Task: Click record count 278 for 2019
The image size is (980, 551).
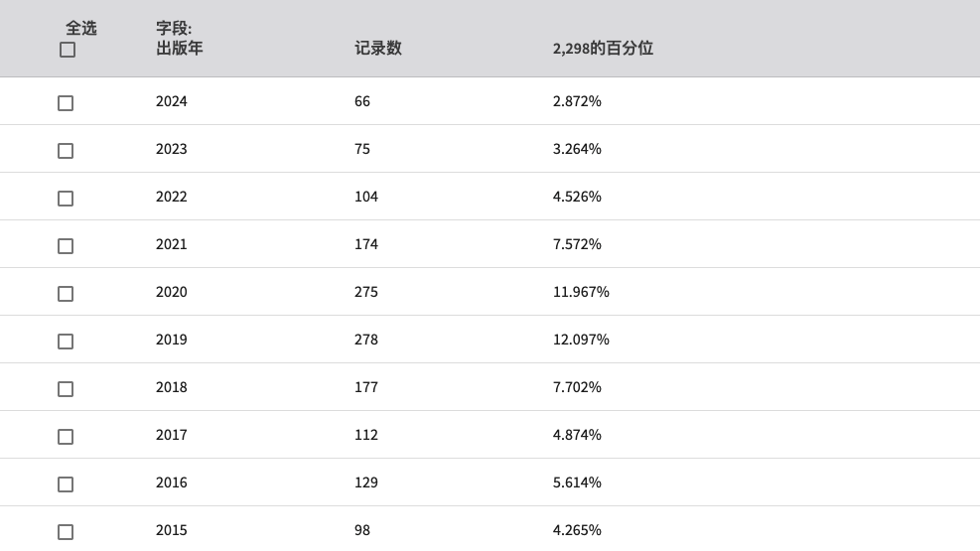Action: 366,340
